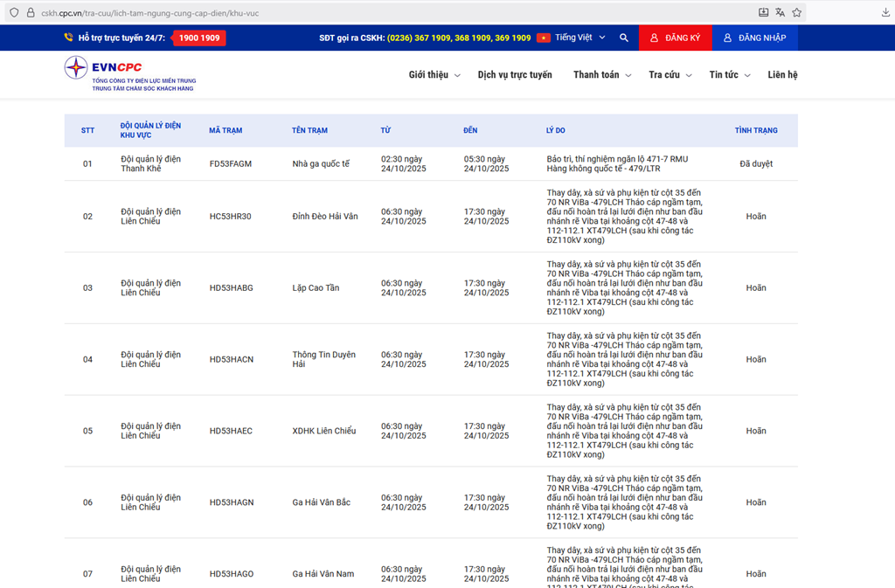
Task: Click the ĐĂNG KÝ register button
Action: (x=675, y=38)
